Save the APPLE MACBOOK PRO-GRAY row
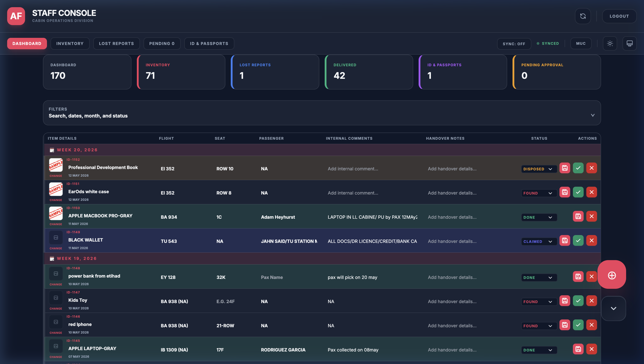 pos(578,216)
